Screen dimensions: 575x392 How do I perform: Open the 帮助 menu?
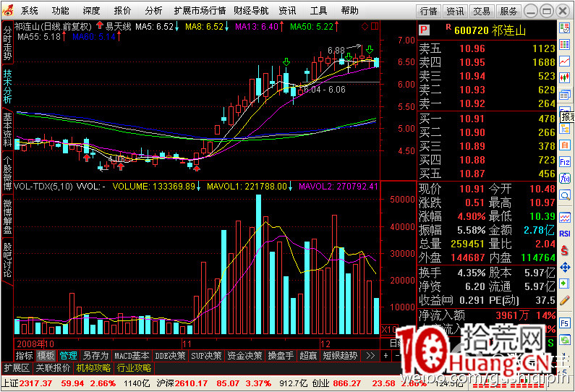point(349,11)
